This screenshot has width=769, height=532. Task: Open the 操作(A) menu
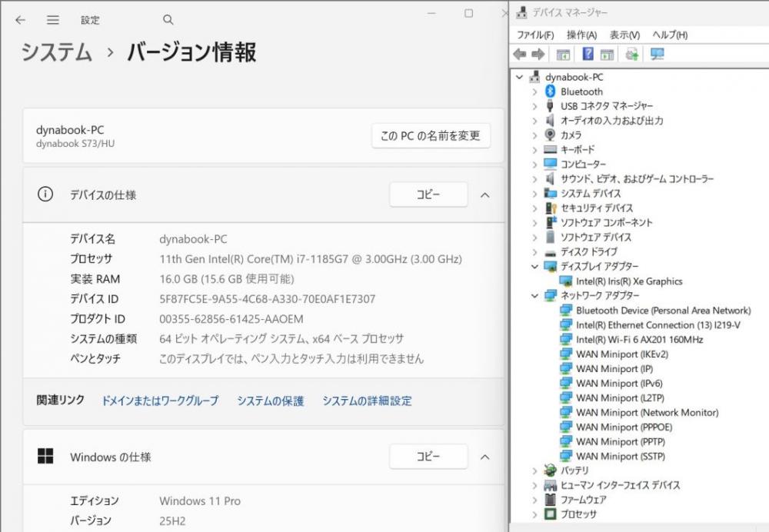(581, 35)
